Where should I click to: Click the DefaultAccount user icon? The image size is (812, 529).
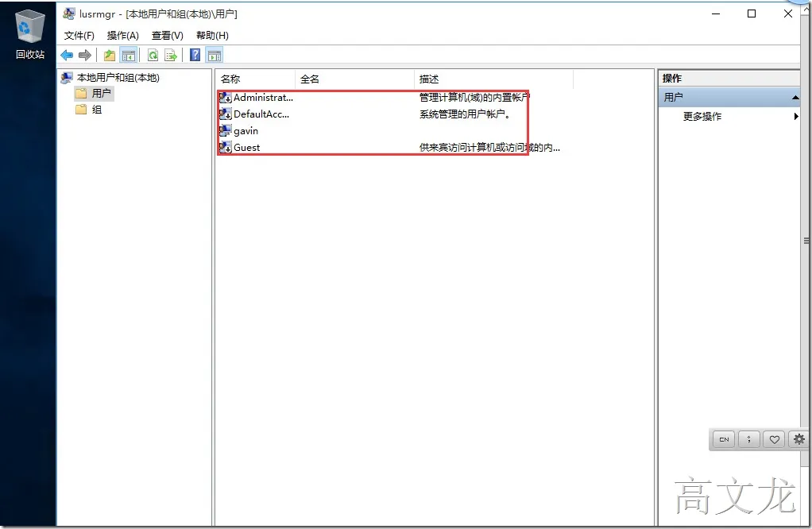click(226, 114)
